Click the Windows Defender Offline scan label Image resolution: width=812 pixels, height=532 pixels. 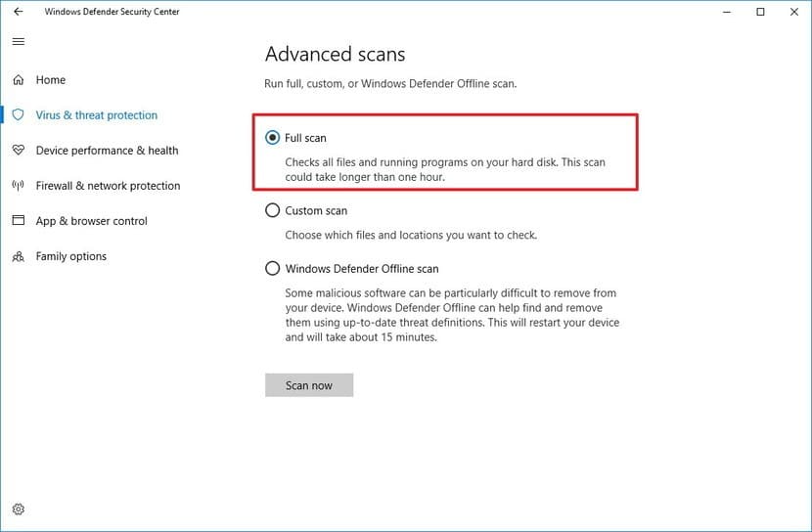click(x=362, y=269)
